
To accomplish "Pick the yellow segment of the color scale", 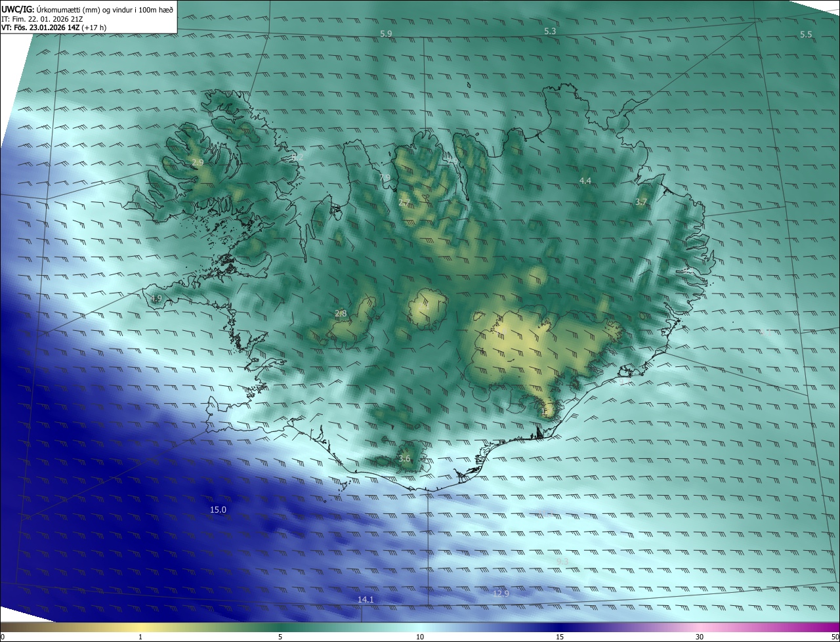I will (140, 628).
